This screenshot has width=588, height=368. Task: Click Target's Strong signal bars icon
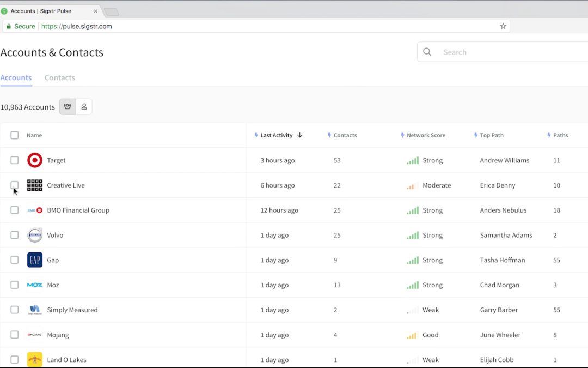pyautogui.click(x=413, y=161)
